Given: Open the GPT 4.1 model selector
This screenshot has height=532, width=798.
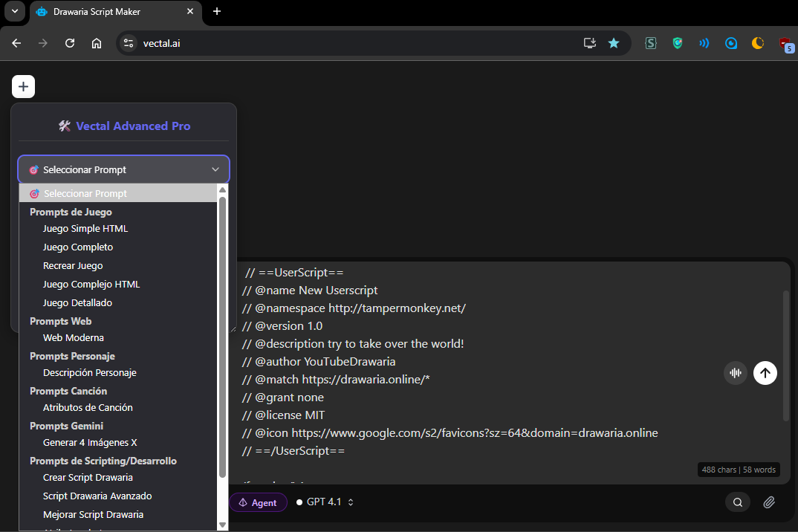Looking at the screenshot, I should (x=325, y=502).
